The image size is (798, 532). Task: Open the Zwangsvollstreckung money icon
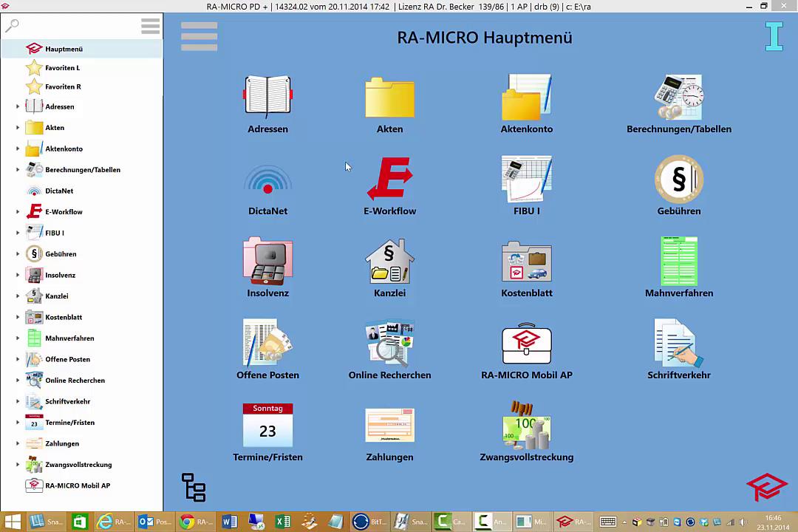(x=526, y=426)
